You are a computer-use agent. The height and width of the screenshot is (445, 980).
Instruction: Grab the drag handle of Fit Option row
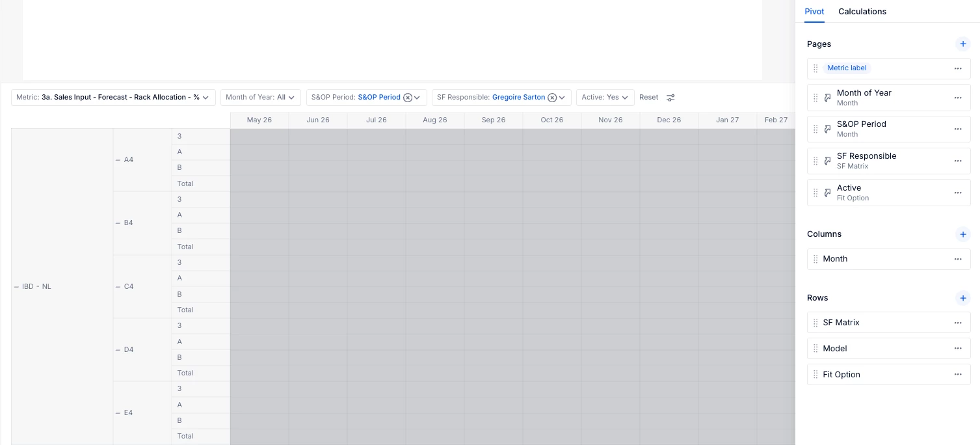tap(815, 375)
